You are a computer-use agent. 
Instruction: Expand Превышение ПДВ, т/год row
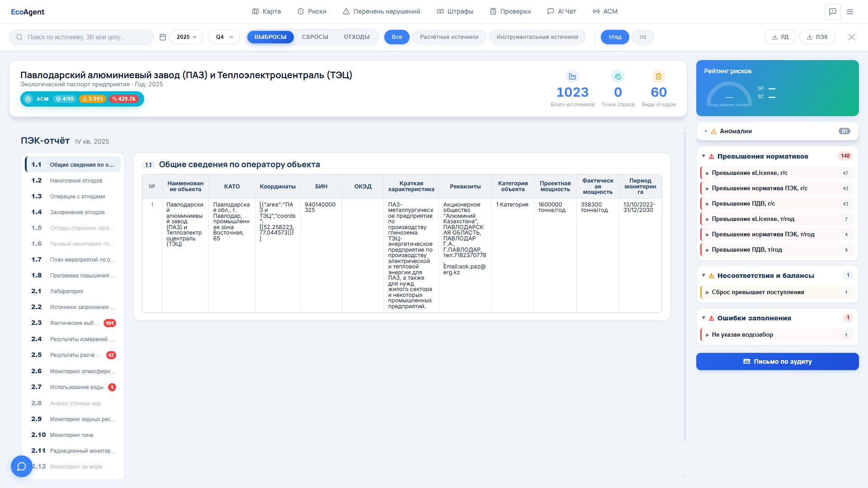(778, 250)
